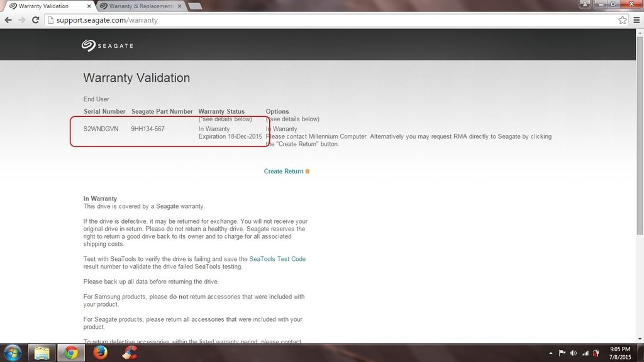Viewport: 644px width, 362px height.
Task: Click the End User label
Action: coord(96,99)
